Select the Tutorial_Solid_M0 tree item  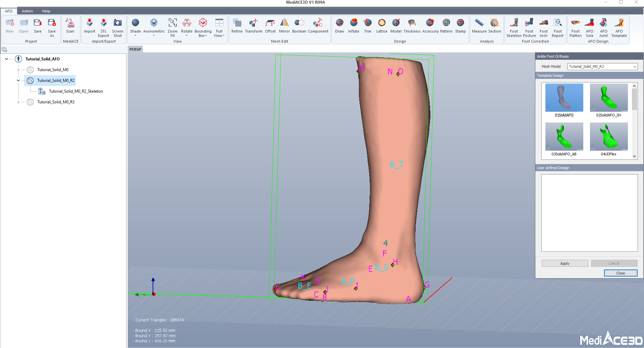point(53,70)
